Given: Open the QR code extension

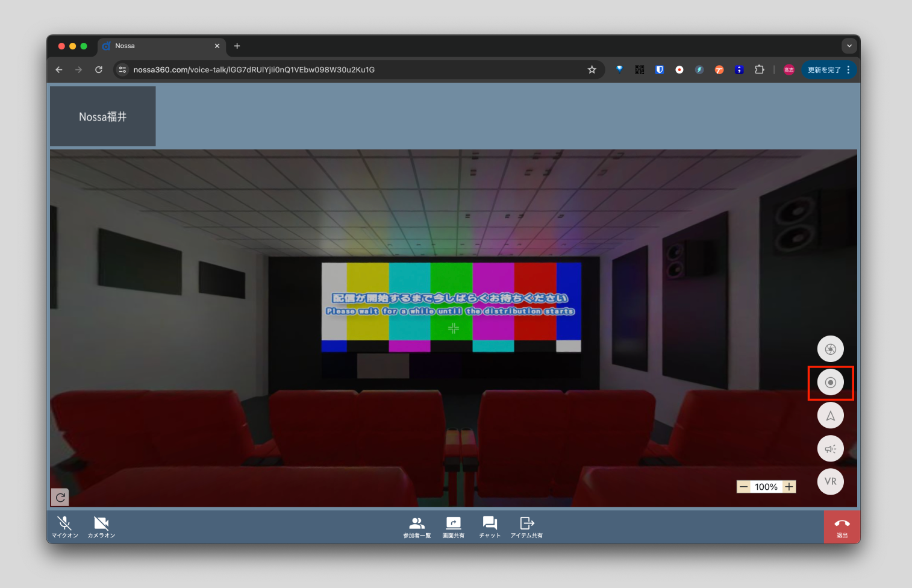Looking at the screenshot, I should (640, 70).
